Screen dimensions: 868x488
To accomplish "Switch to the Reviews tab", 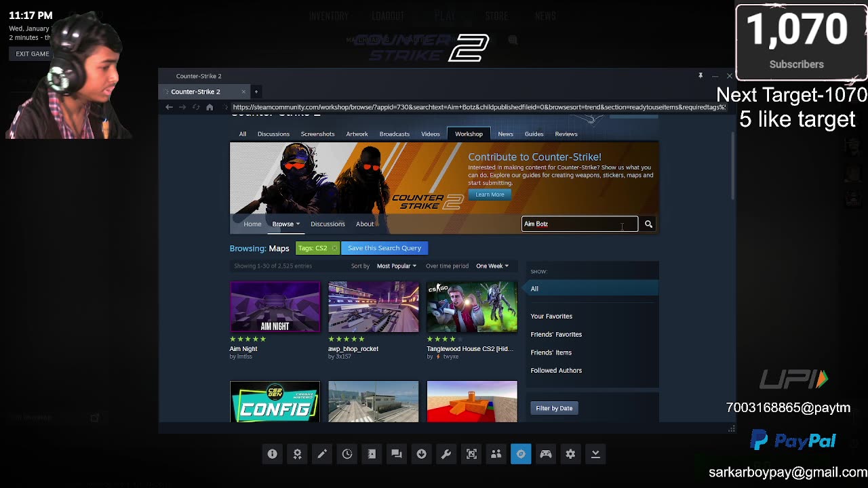I will pyautogui.click(x=566, y=134).
